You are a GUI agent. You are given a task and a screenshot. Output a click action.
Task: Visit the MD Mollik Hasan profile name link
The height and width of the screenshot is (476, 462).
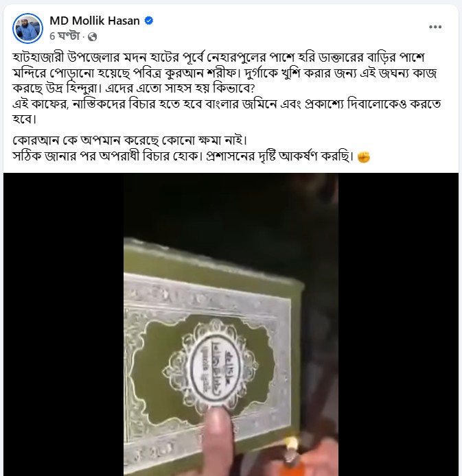pyautogui.click(x=95, y=21)
